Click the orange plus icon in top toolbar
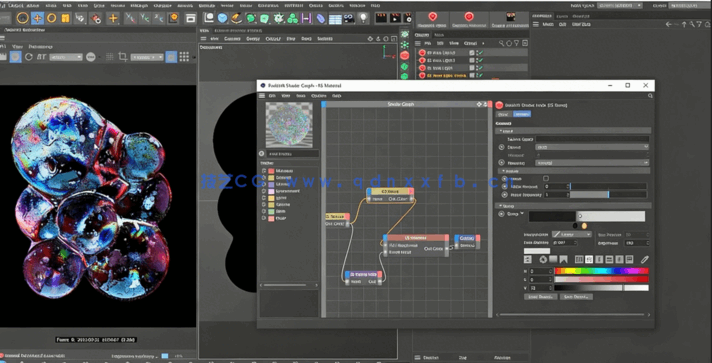The image size is (712, 363). pyautogui.click(x=113, y=18)
